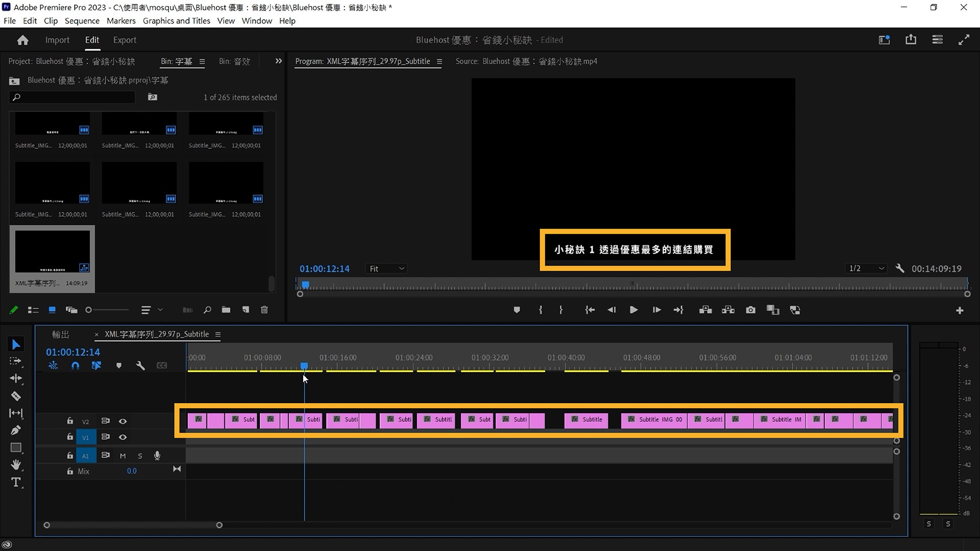Viewport: 980px width, 551px height.
Task: Open Program monitor panel menu
Action: pos(439,62)
